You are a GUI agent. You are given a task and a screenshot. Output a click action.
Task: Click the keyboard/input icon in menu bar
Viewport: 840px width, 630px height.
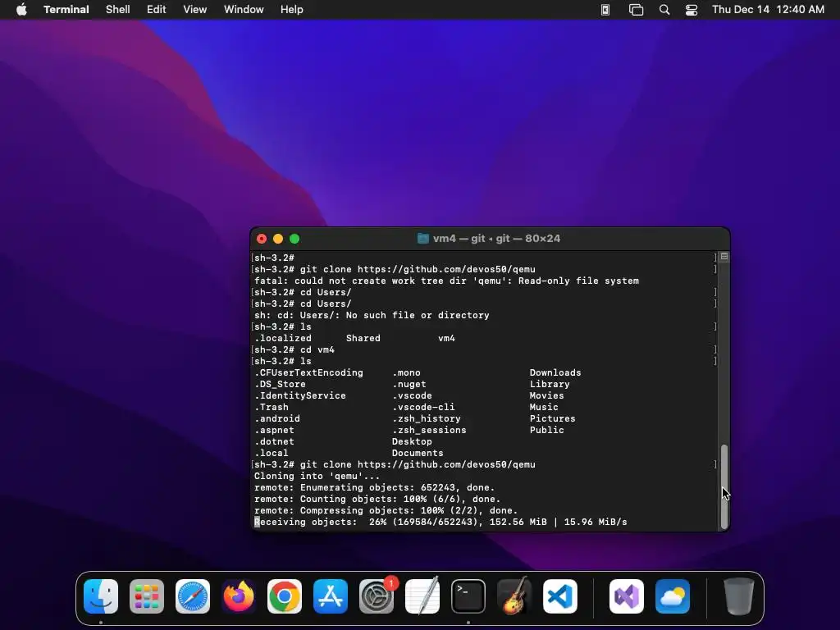pyautogui.click(x=605, y=10)
